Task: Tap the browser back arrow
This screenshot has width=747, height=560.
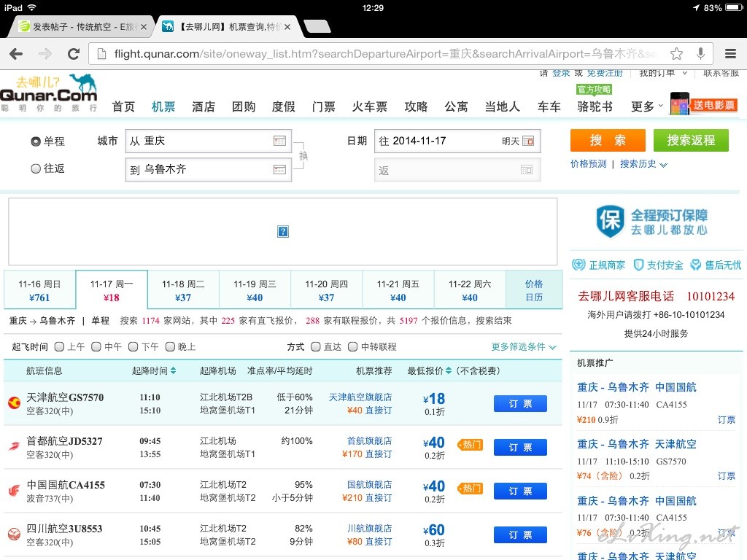Action: point(16,54)
